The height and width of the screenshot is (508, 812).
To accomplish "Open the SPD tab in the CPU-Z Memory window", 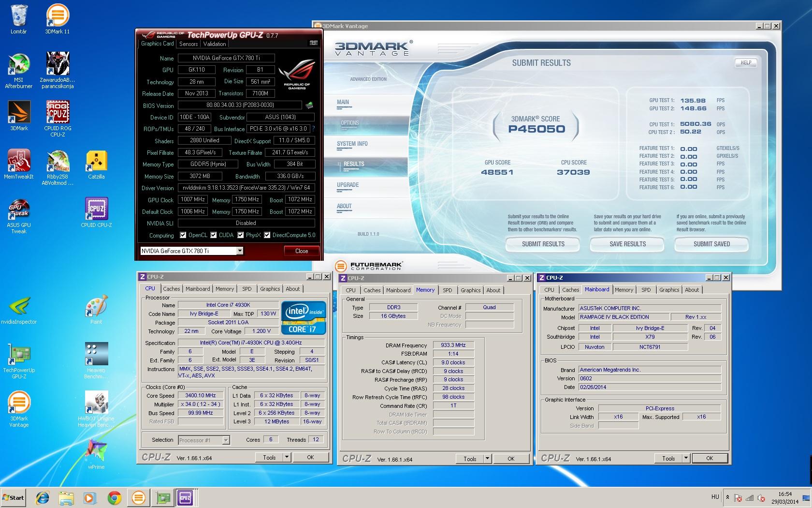I will click(448, 290).
